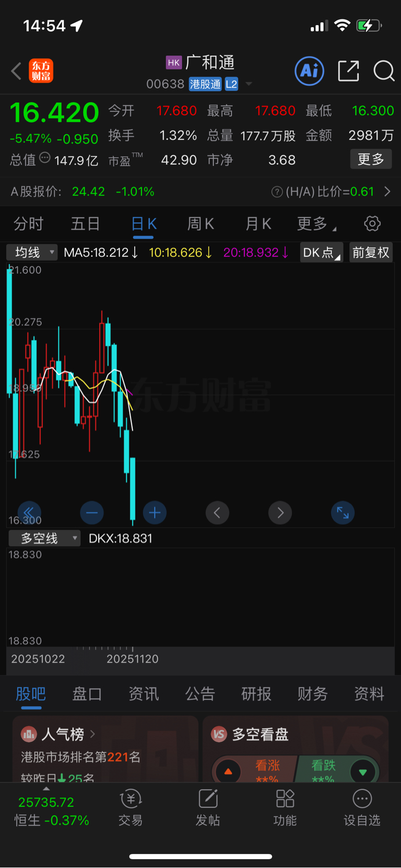The image size is (401, 868).
Task: Jump to earliest candles double-arrow icon
Action: point(29,513)
